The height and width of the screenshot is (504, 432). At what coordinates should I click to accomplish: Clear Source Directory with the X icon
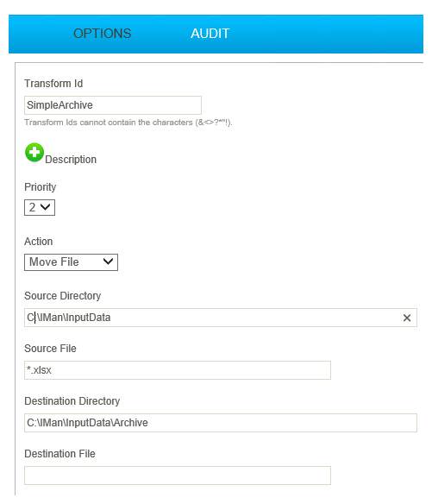[407, 318]
